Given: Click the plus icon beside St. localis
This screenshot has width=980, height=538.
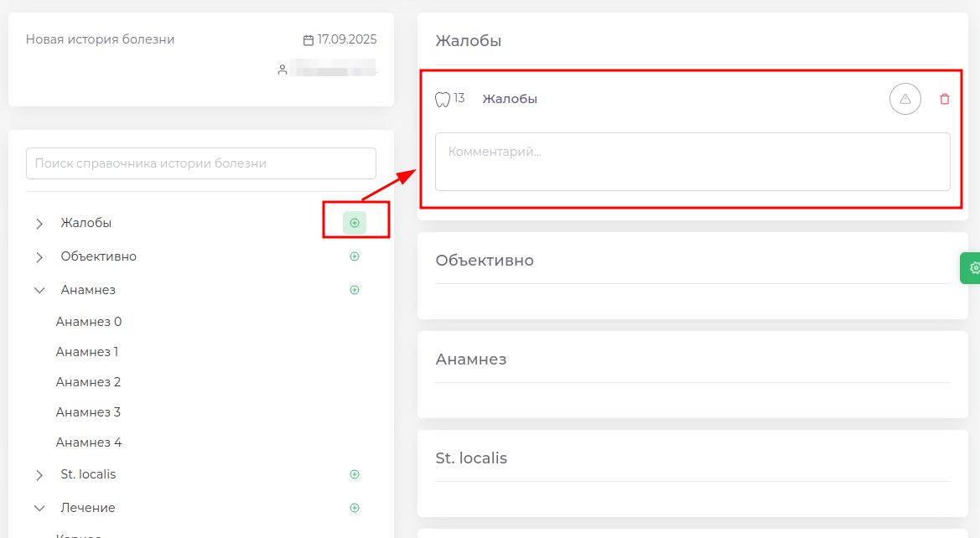Looking at the screenshot, I should coord(355,474).
